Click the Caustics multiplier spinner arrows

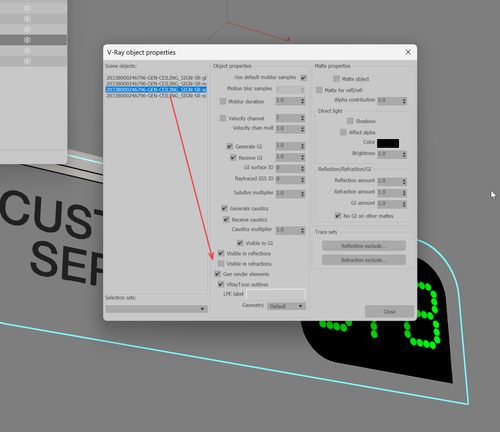pyautogui.click(x=303, y=230)
